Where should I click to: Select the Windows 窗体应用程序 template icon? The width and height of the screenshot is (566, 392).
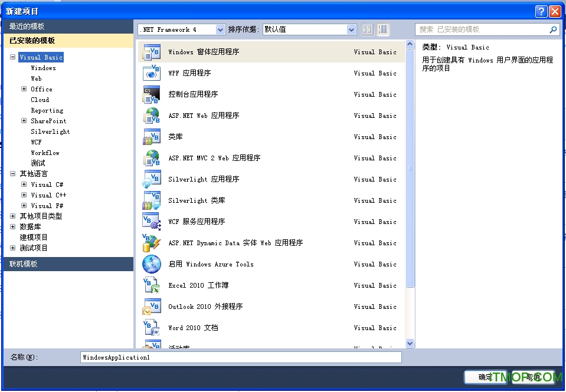pyautogui.click(x=152, y=52)
